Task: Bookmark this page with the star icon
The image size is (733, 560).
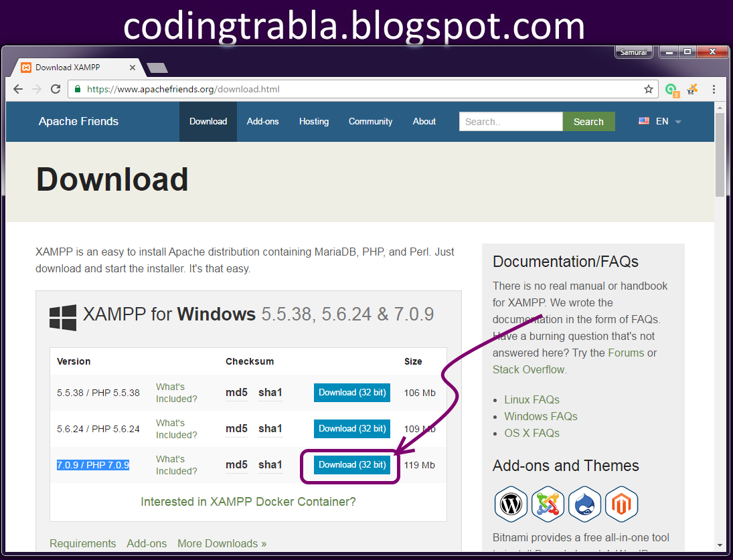Action: [650, 88]
